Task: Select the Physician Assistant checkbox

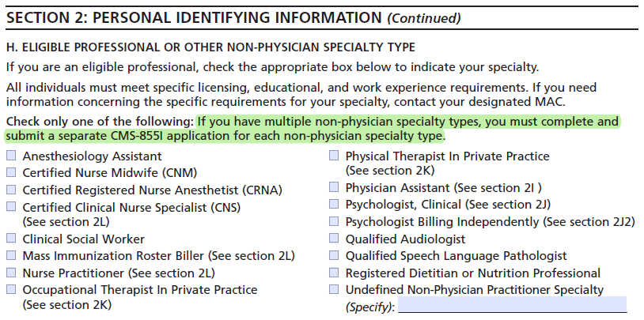Action: 335,188
